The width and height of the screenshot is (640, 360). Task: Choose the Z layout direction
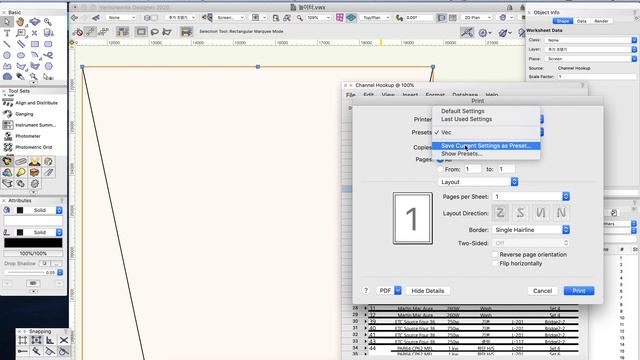coord(500,213)
